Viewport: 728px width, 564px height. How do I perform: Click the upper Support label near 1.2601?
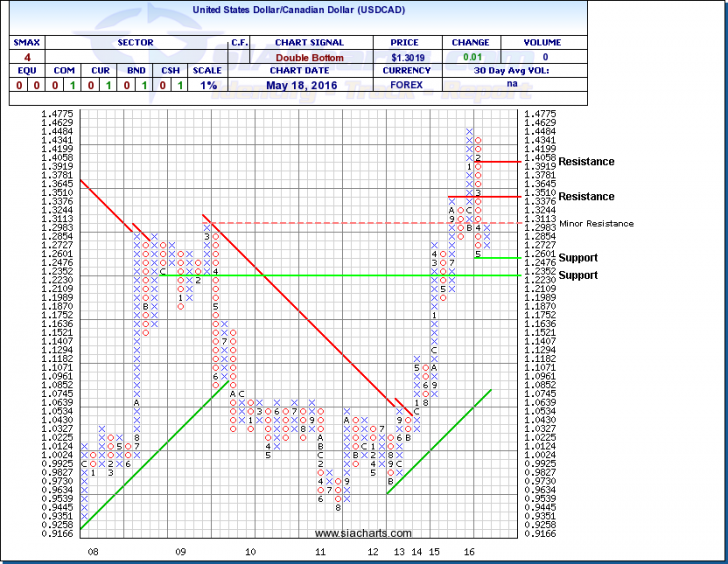[x=578, y=258]
